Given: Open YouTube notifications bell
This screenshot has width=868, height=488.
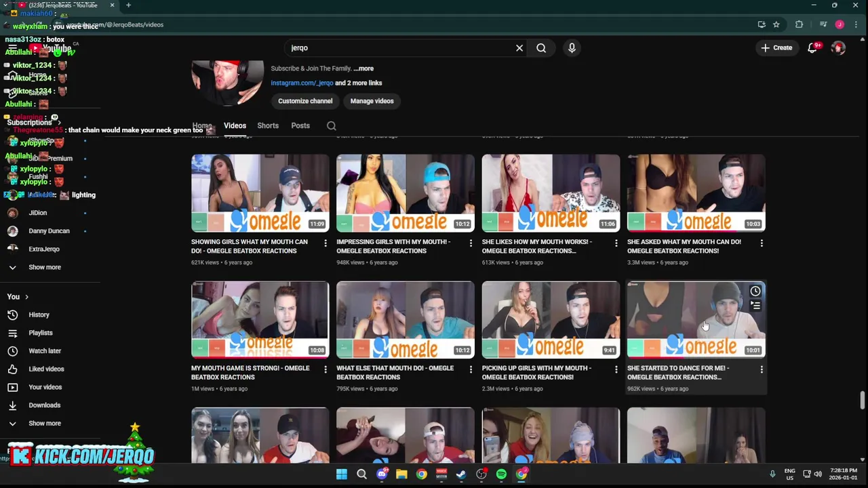Looking at the screenshot, I should tap(812, 48).
